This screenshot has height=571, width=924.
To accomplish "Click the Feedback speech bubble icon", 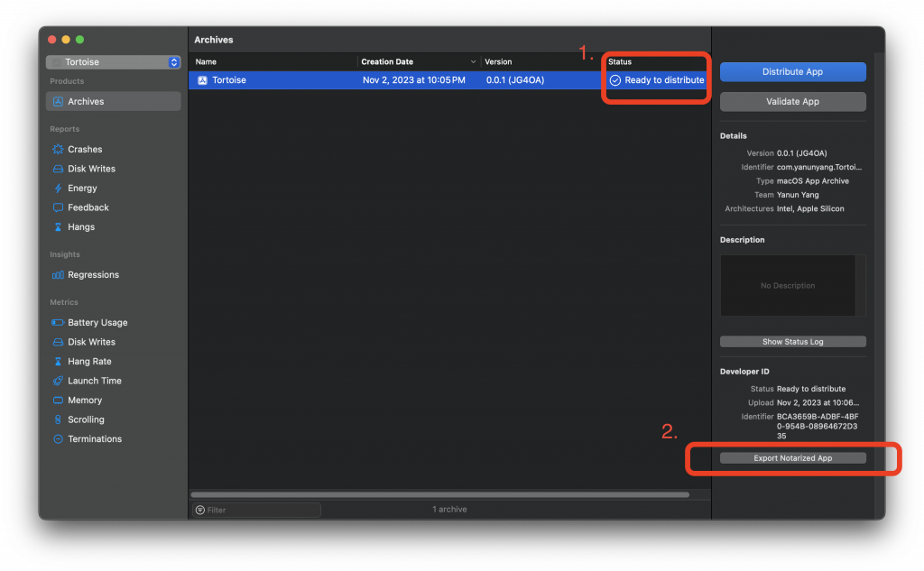I will click(58, 207).
